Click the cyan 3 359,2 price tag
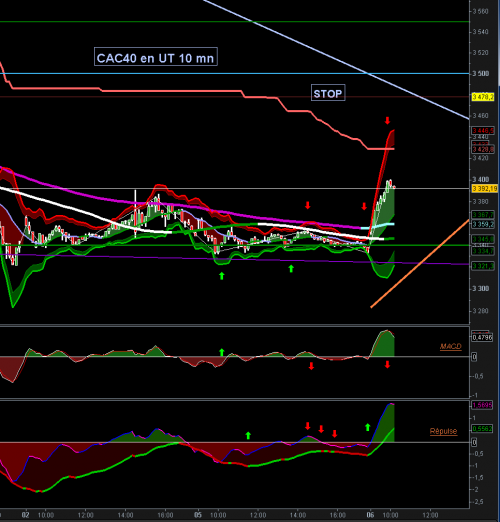The image size is (500, 522). point(483,224)
